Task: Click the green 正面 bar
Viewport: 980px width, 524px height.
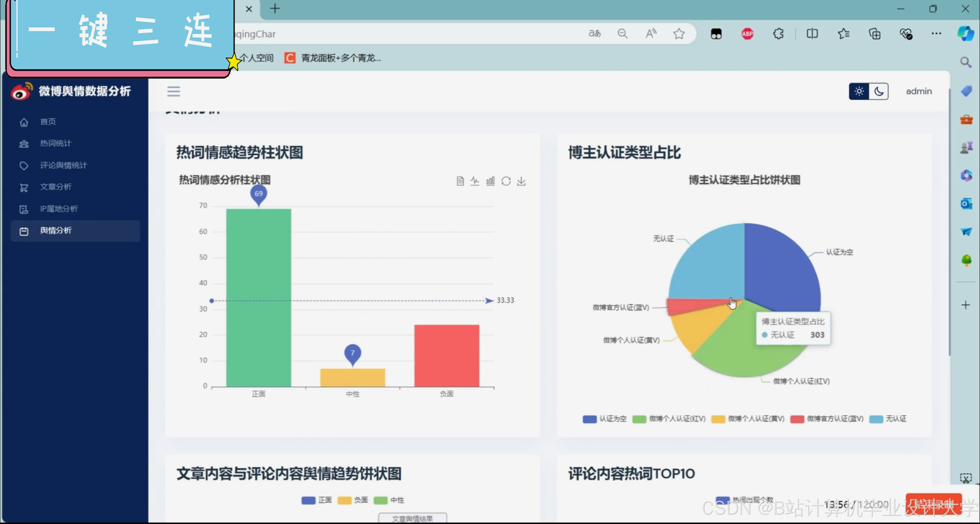Action: pos(259,298)
